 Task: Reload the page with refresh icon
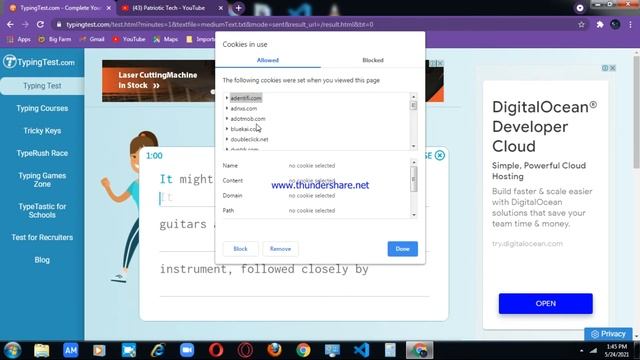[40, 24]
